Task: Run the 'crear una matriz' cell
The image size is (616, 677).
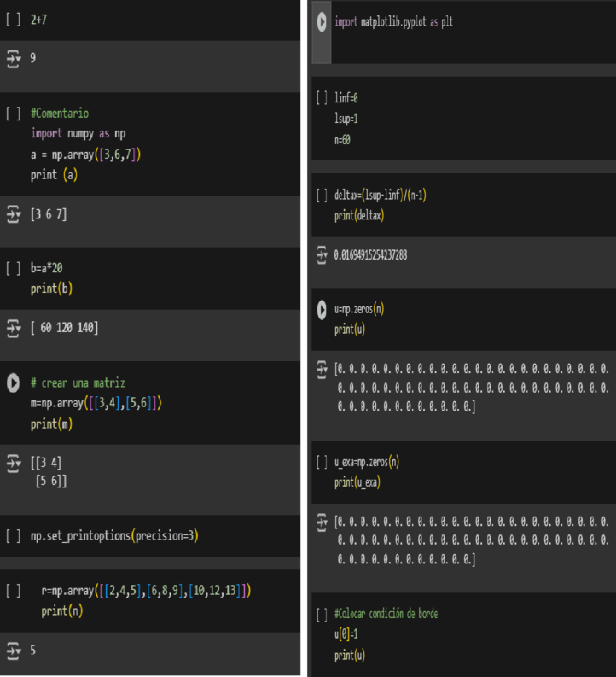Action: click(x=13, y=383)
